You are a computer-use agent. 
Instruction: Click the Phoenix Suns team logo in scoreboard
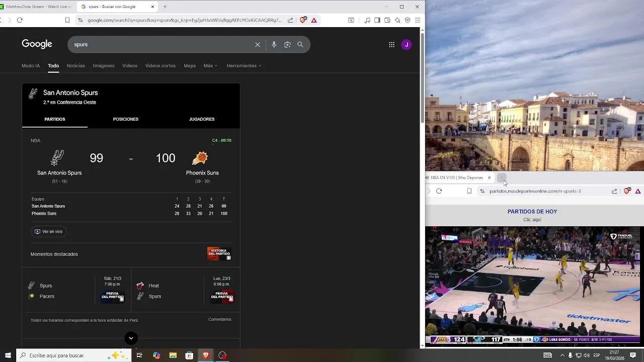tap(200, 158)
